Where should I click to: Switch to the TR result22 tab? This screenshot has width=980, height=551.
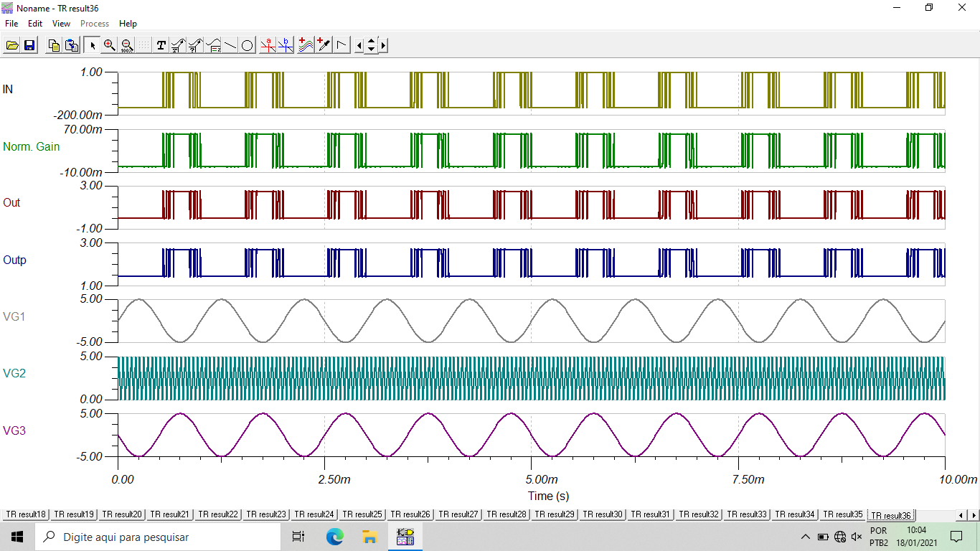point(218,514)
